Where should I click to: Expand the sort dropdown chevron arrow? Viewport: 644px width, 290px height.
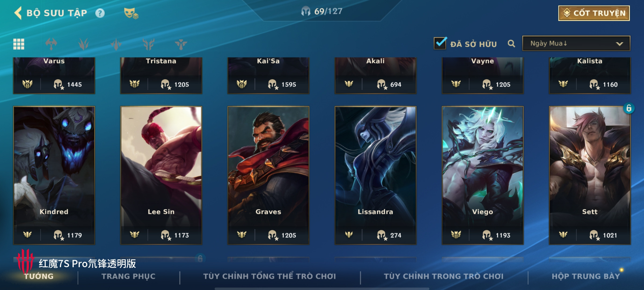coord(619,44)
